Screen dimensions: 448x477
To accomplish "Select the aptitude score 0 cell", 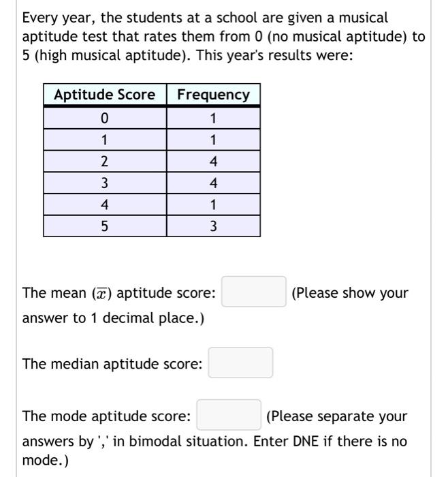I will [x=105, y=118].
